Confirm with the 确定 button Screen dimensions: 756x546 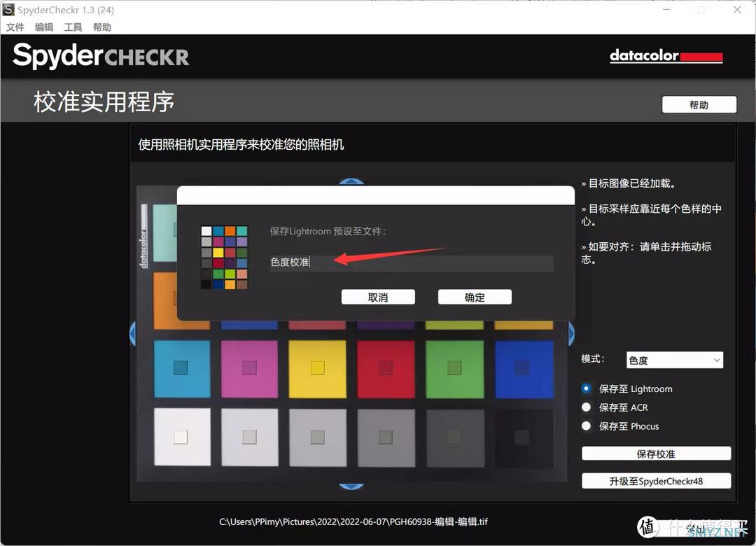[475, 297]
